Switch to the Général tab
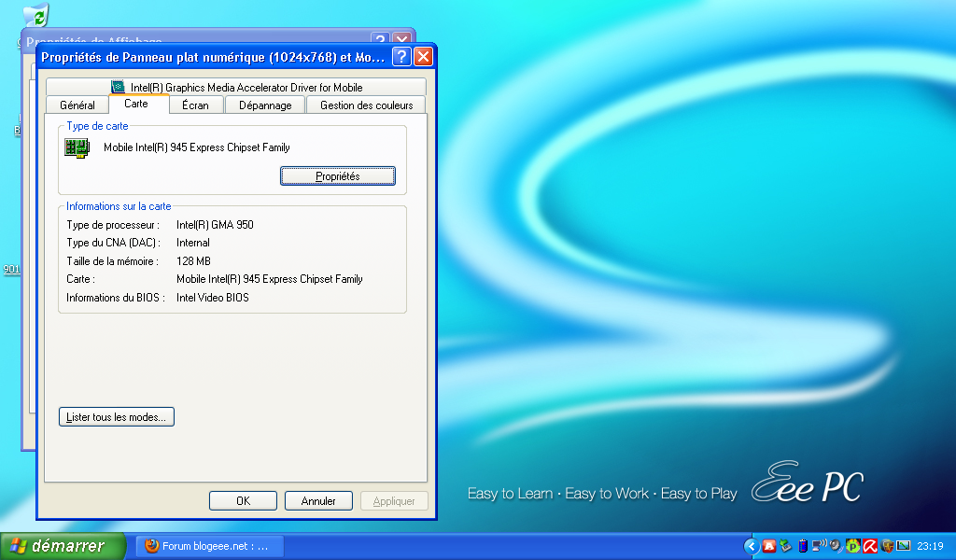The height and width of the screenshot is (560, 956). point(77,105)
